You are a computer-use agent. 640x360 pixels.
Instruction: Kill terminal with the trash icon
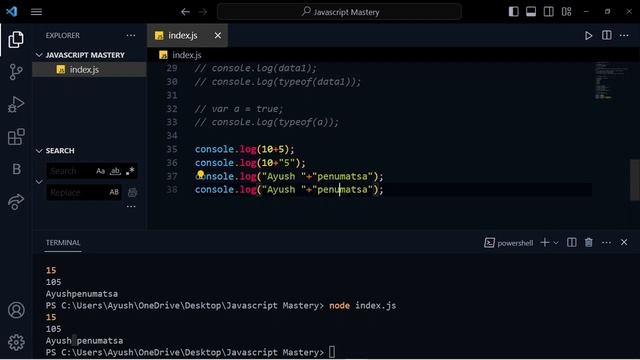coord(589,242)
